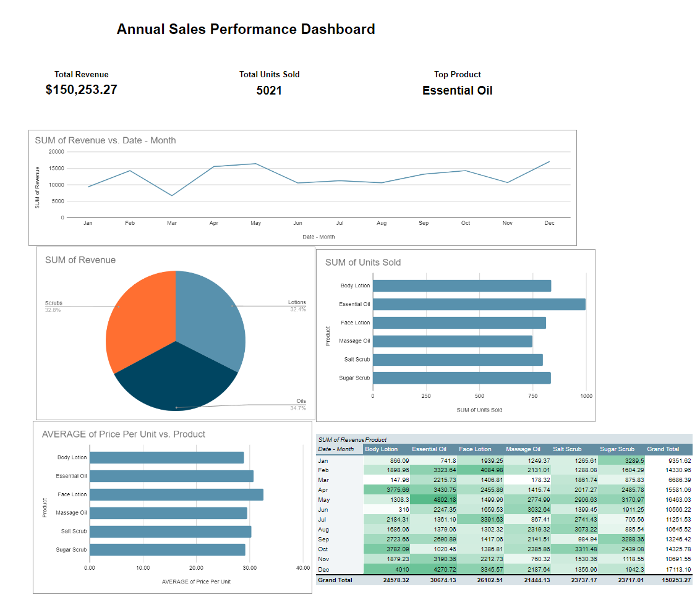Click the Body Lotion bar in Units Sold chart

[462, 286]
